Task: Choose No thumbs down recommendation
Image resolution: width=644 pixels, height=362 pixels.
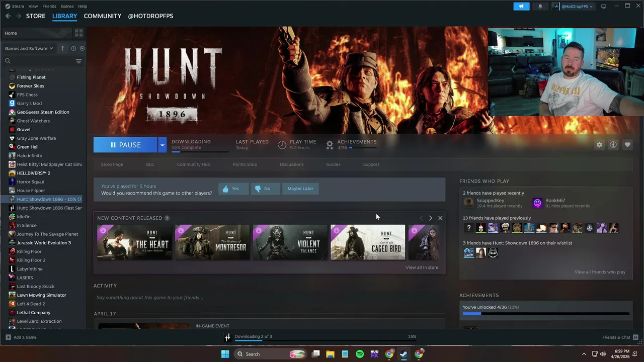Action: (265, 189)
